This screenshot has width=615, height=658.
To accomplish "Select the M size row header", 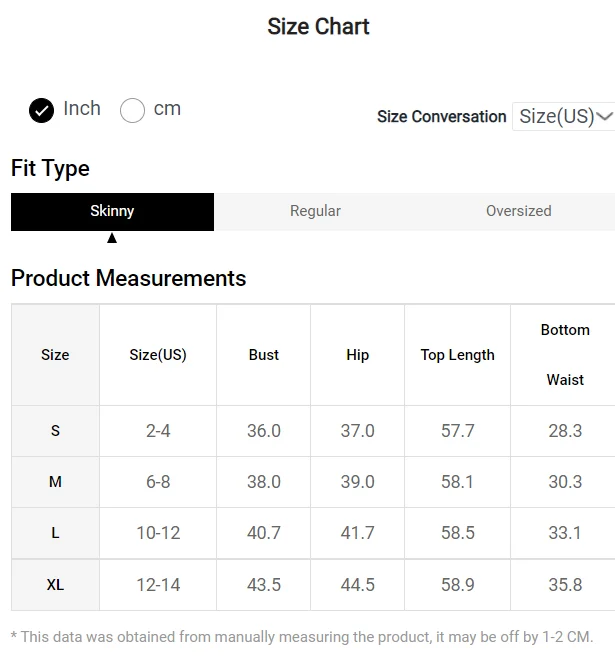I will point(55,482).
